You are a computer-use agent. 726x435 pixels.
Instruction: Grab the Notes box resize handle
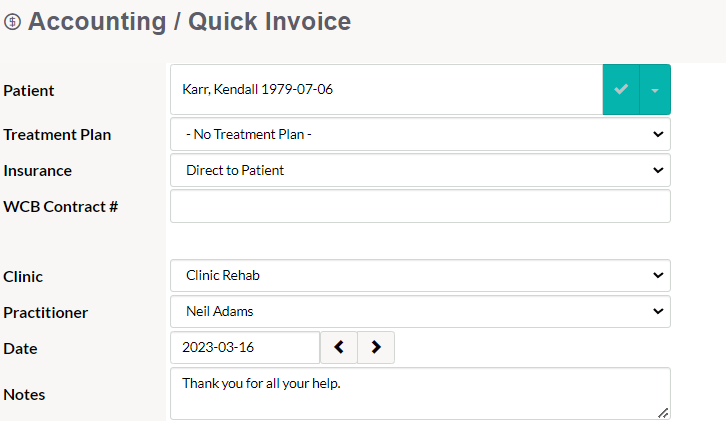(663, 413)
